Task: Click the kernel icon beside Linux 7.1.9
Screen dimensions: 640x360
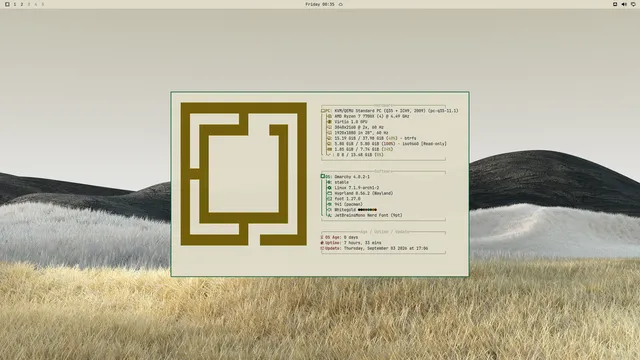Action: pos(329,188)
